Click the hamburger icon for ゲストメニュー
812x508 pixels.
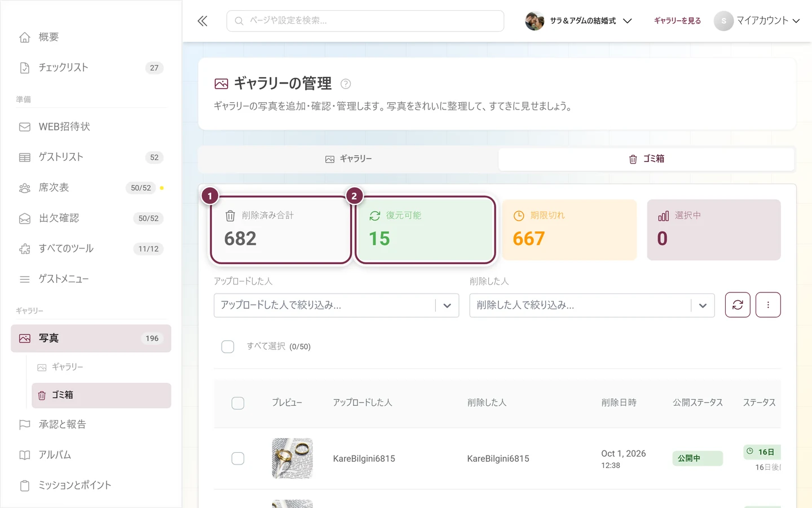coord(25,279)
